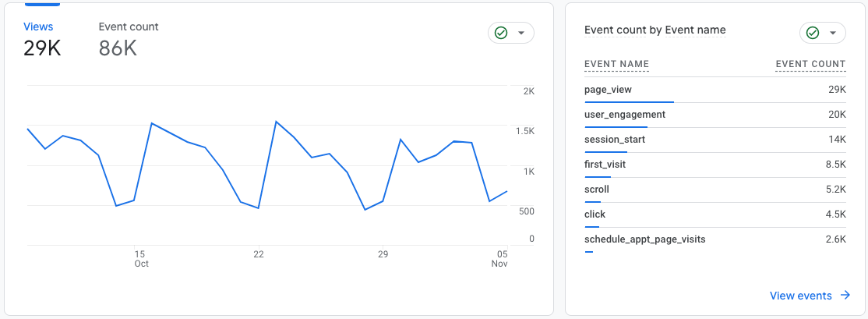
Task: Click the EVENT NAME column header
Action: click(616, 64)
